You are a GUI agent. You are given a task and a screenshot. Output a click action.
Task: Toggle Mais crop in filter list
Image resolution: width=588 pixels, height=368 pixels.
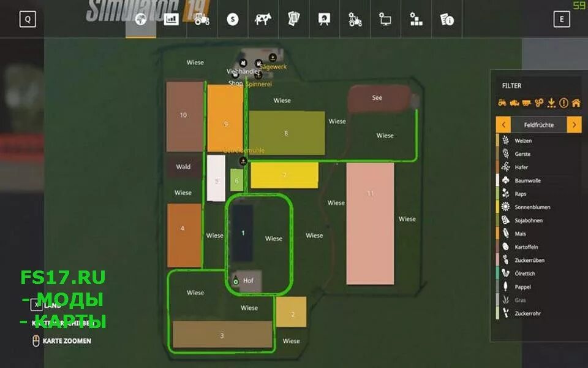coord(539,234)
